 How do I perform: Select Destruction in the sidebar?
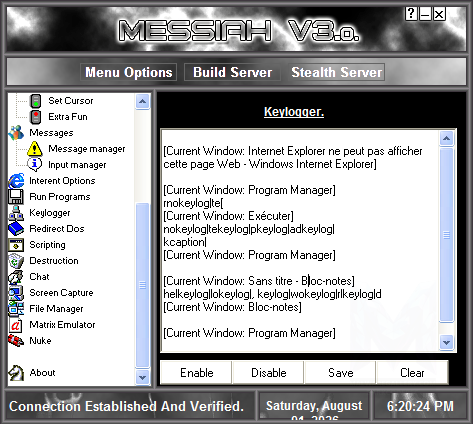[x=54, y=261]
